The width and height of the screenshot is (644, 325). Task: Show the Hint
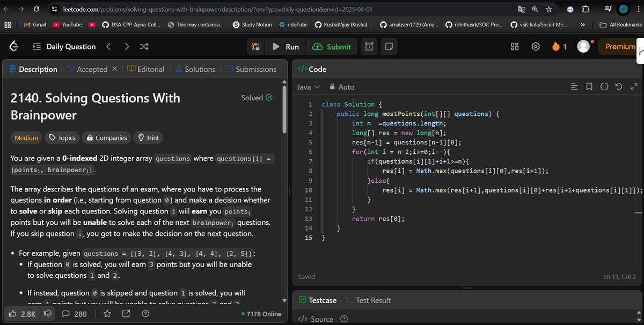tap(149, 138)
